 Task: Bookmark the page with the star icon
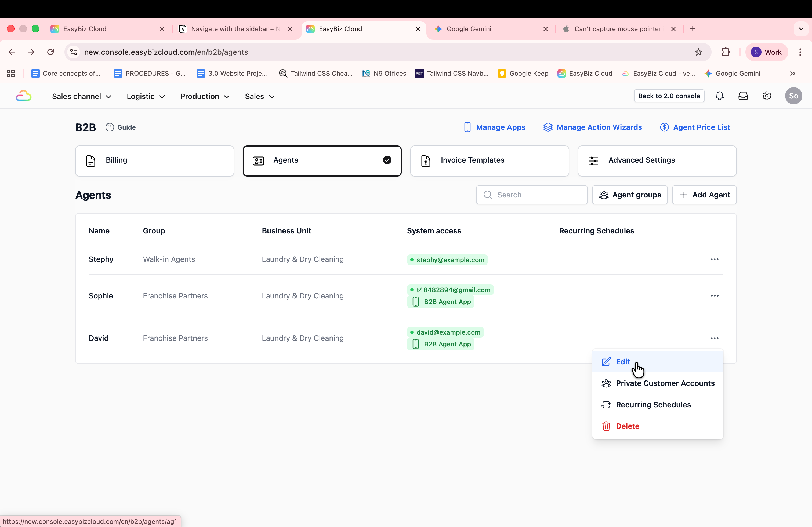[x=698, y=52]
